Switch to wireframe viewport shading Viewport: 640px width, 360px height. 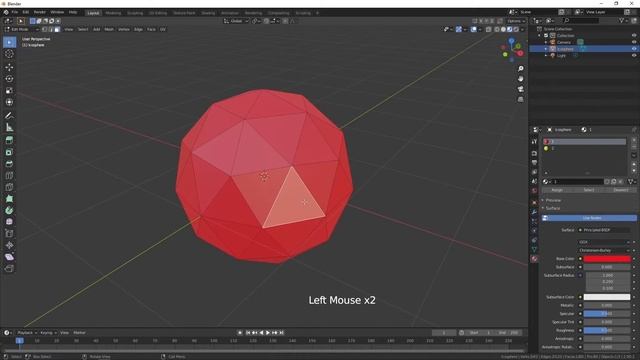point(497,29)
